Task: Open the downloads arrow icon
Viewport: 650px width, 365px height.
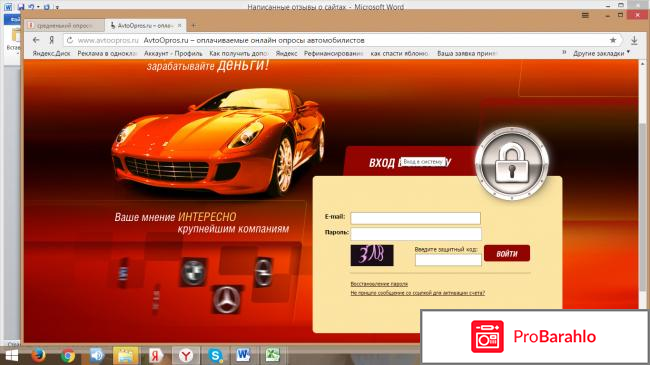Action: 634,40
